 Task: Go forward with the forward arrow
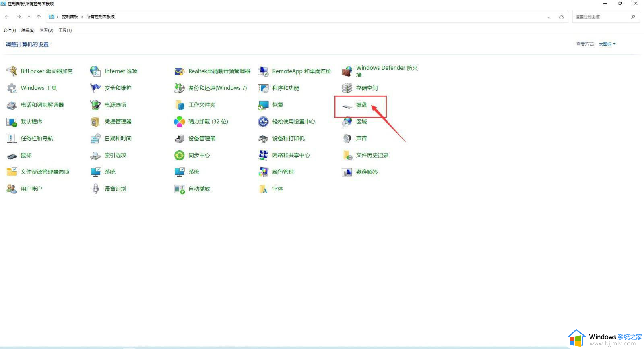(19, 17)
